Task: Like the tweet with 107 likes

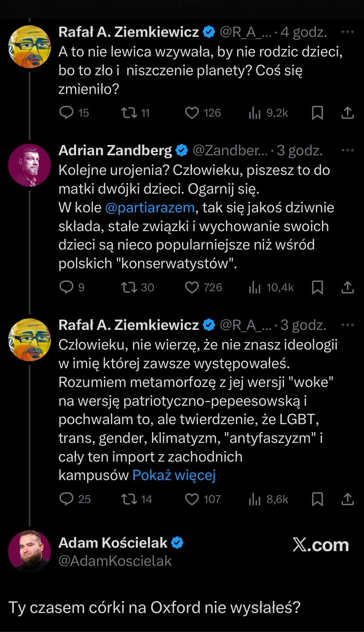Action: 192,499
